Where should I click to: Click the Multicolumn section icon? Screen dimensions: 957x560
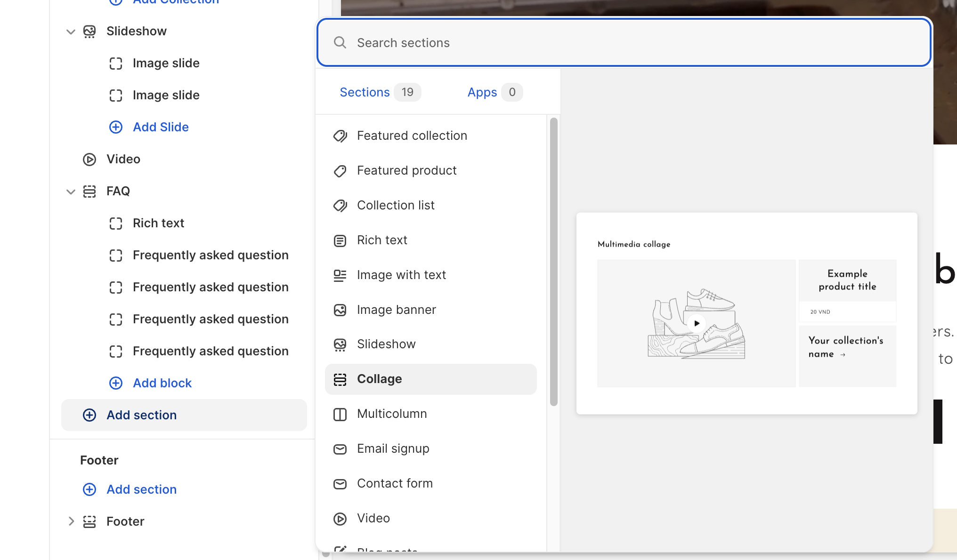tap(340, 414)
